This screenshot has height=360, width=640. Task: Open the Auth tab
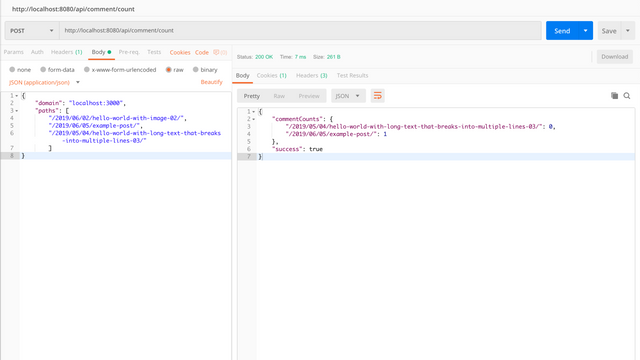pos(37,52)
